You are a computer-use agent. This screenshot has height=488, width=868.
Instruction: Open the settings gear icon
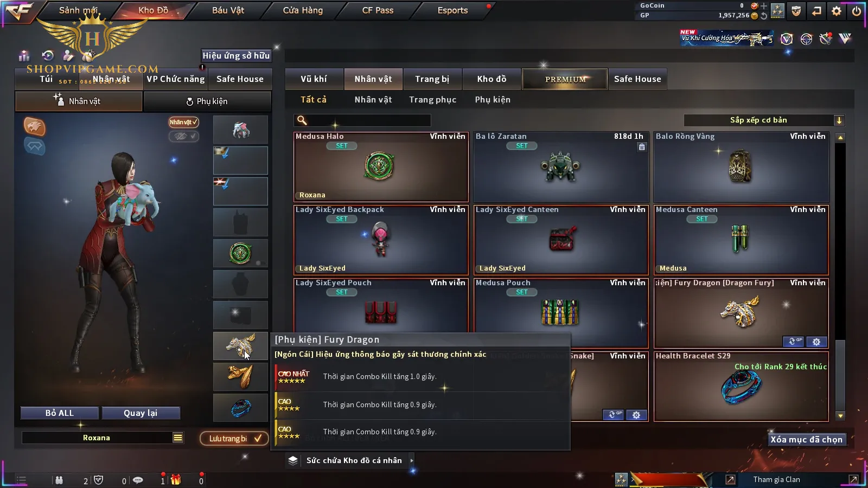[837, 11]
